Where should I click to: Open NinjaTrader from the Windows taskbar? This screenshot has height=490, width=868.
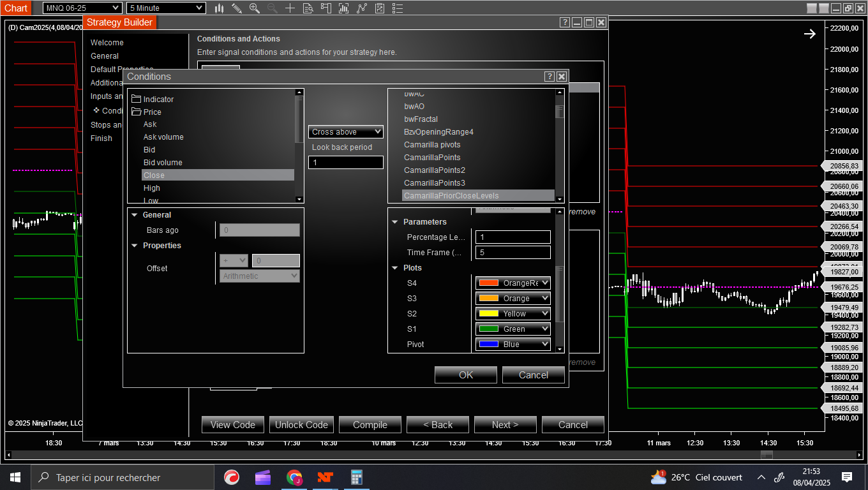(325, 477)
